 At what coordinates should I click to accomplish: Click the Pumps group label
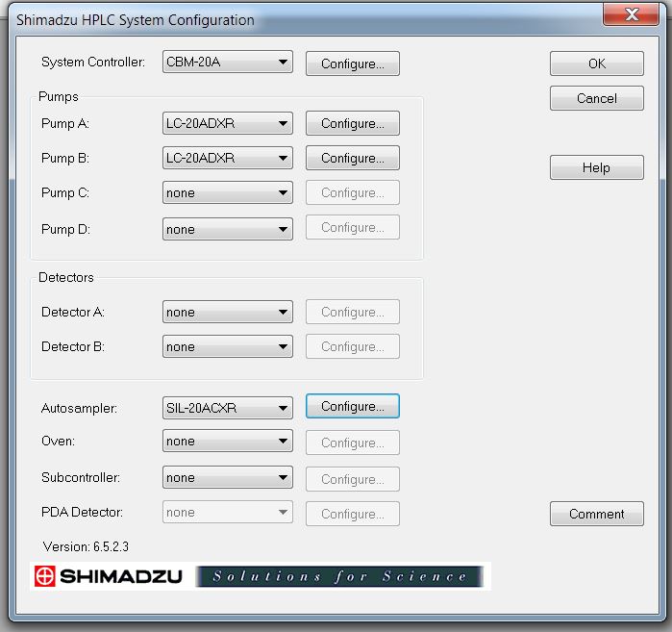click(x=59, y=96)
